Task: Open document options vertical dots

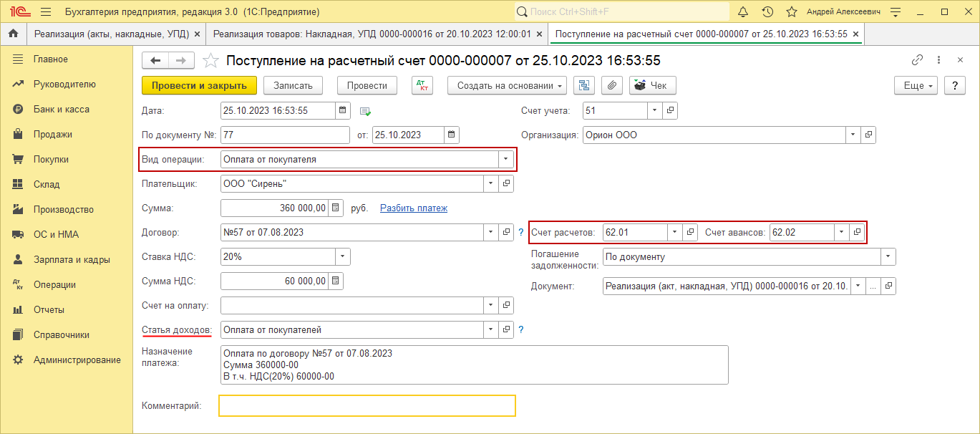Action: point(938,61)
